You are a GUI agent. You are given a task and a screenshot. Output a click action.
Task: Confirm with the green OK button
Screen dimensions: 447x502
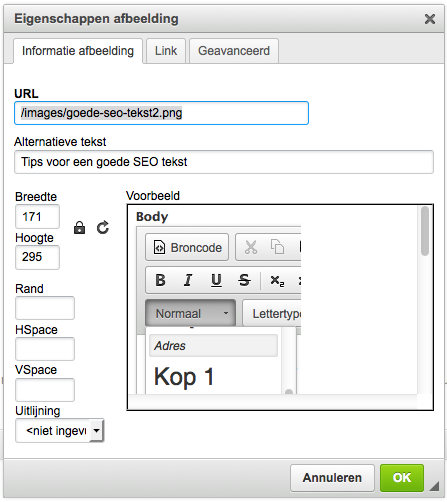tap(402, 478)
